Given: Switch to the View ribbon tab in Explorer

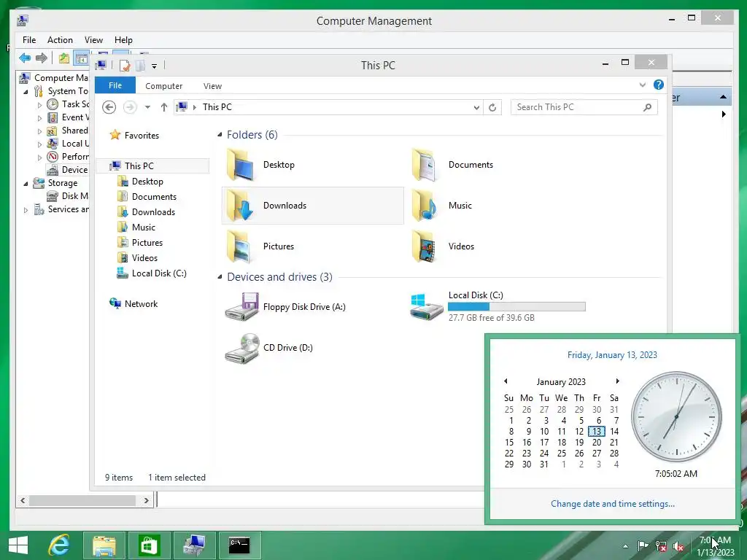Looking at the screenshot, I should tap(212, 86).
